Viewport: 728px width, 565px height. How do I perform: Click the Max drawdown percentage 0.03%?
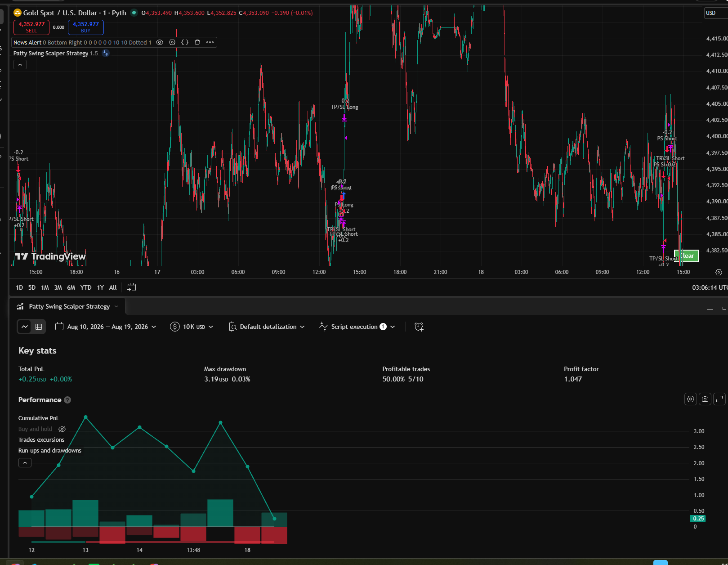[241, 379]
